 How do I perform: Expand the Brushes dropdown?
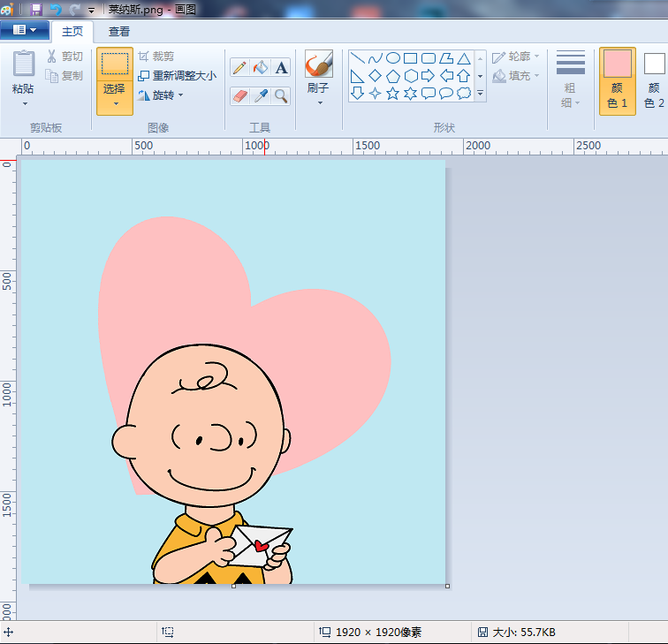319,102
